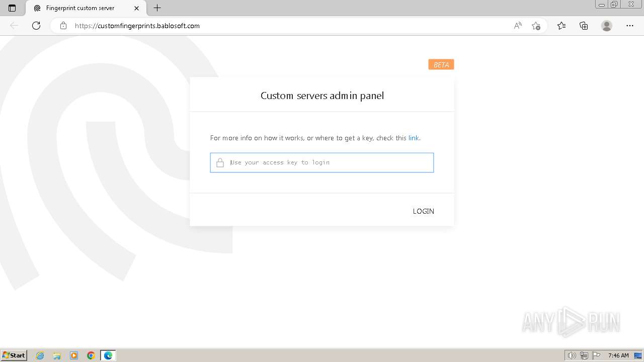Refresh the page with reload icon

click(36, 26)
